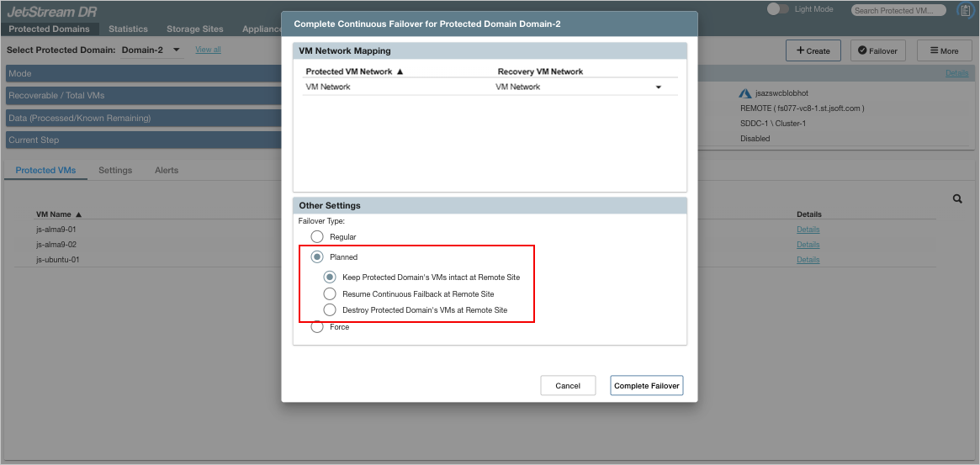
Task: Select the Regular failover type
Action: tap(317, 237)
